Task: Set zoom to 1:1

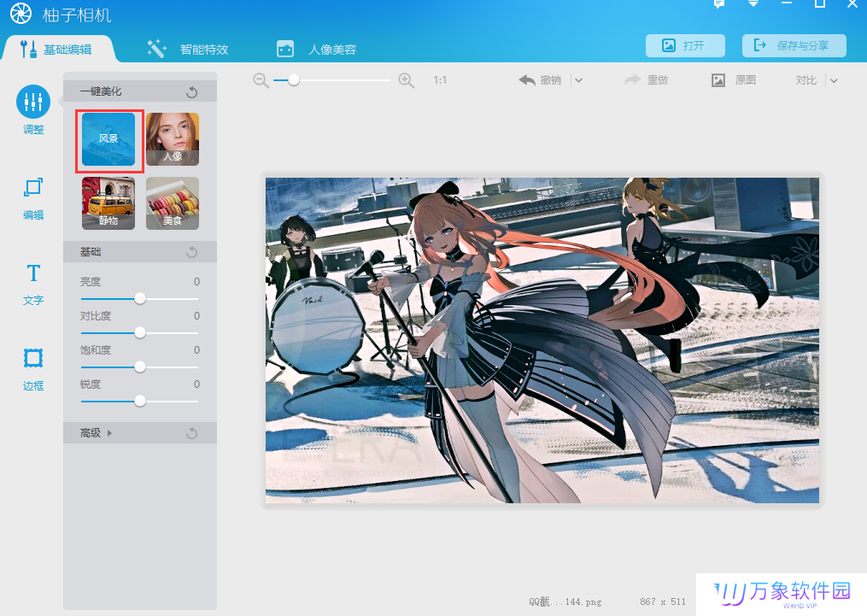Action: [x=440, y=80]
